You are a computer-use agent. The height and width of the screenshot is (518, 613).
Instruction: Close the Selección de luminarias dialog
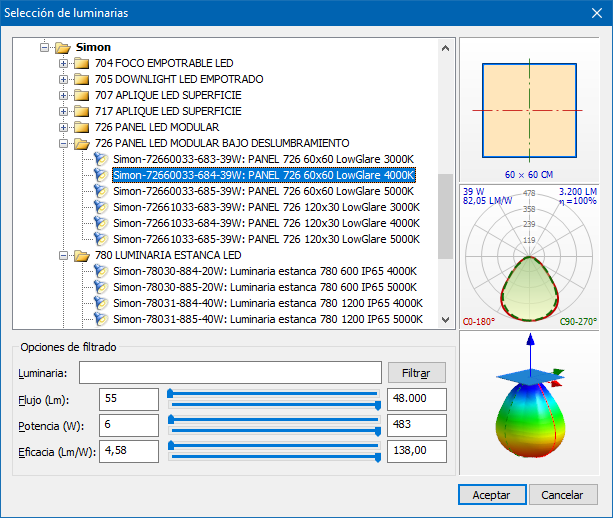pos(597,13)
